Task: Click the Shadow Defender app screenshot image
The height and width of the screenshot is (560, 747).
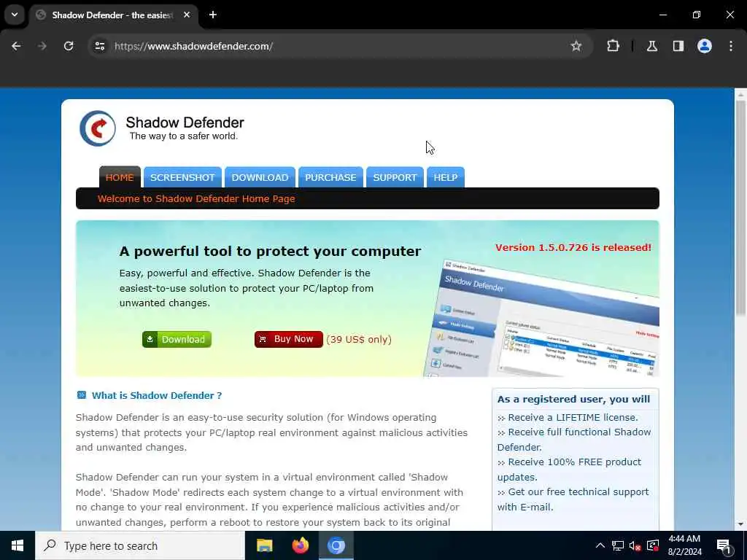Action: pos(542,318)
